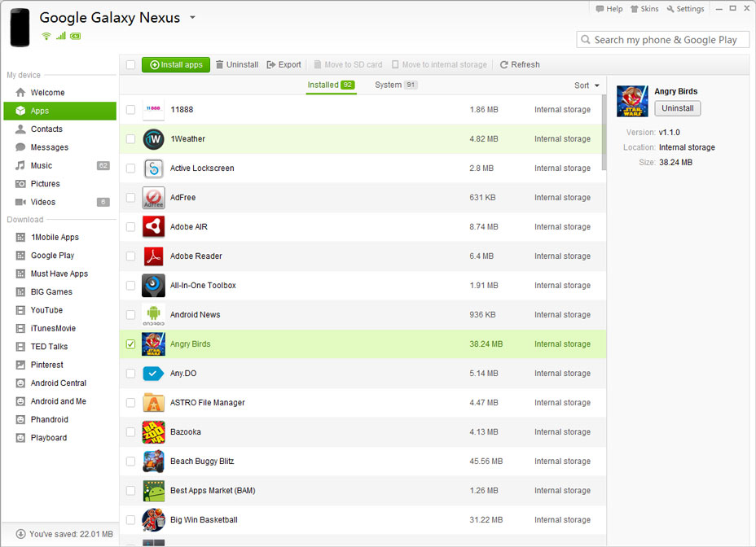Click the Any.DO checkmark icon

click(x=153, y=374)
